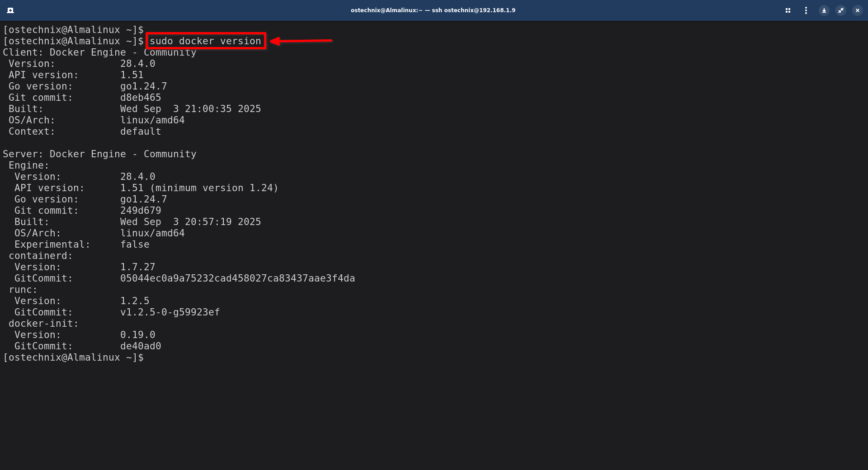Image resolution: width=868 pixels, height=470 pixels.
Task: Click the highlighted sudo docker version command
Action: tap(205, 41)
